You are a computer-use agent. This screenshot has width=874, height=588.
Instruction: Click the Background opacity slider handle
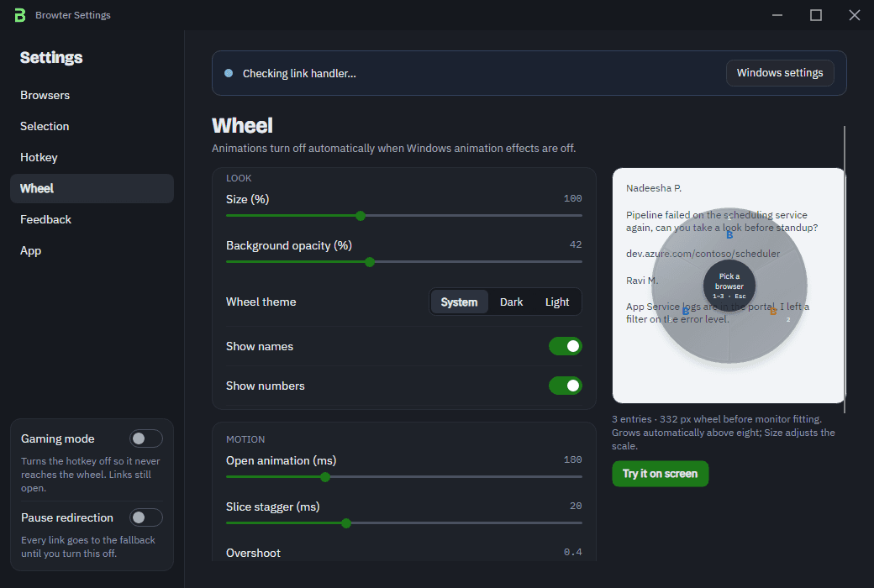(x=370, y=262)
